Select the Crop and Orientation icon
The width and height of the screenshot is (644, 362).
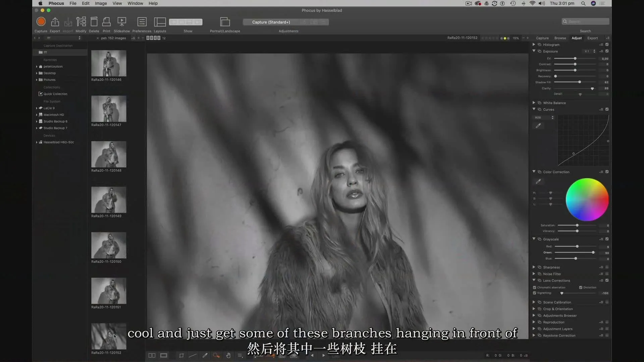(x=540, y=308)
